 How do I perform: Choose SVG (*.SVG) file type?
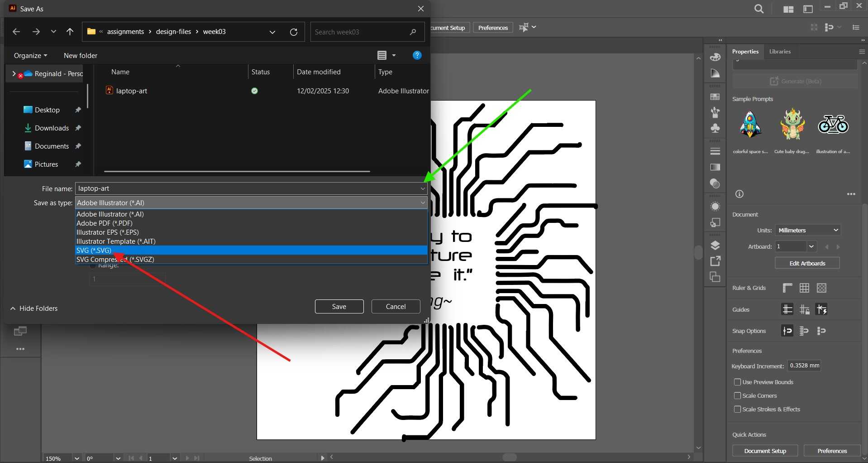[x=251, y=250]
